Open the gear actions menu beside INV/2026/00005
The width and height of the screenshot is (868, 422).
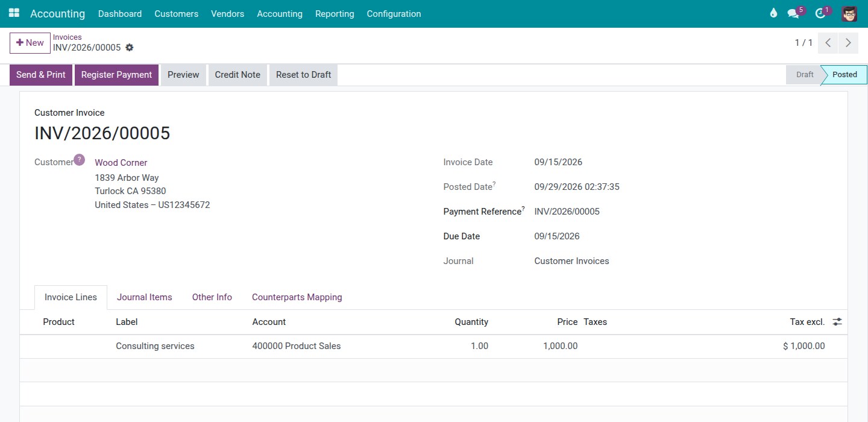[x=129, y=48]
